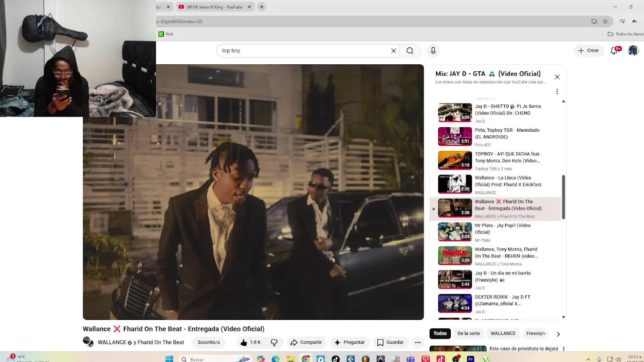The image size is (644, 362).
Task: Open Microsoft Teams from the taskbar
Action: click(x=411, y=359)
